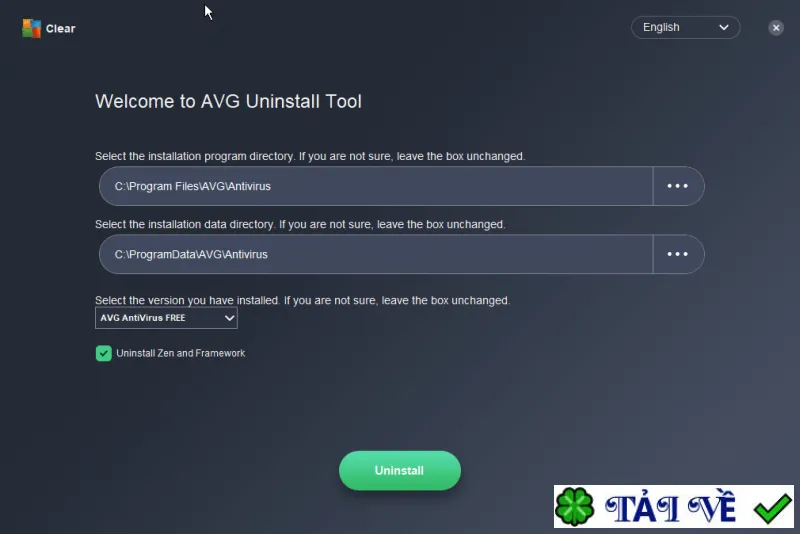Viewport: 800px width, 534px height.
Task: Click the Welcome to AVG Uninstall Tool heading
Action: 228,101
